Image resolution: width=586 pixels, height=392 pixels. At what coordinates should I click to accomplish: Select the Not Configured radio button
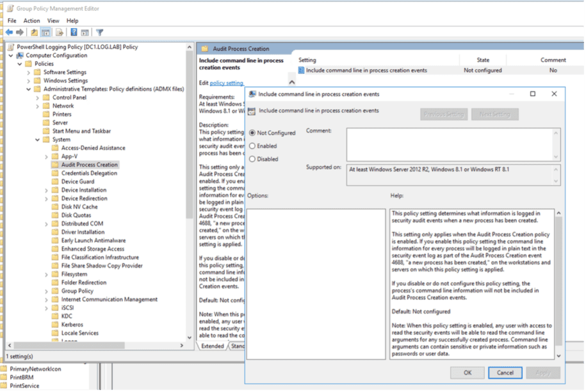click(x=252, y=133)
